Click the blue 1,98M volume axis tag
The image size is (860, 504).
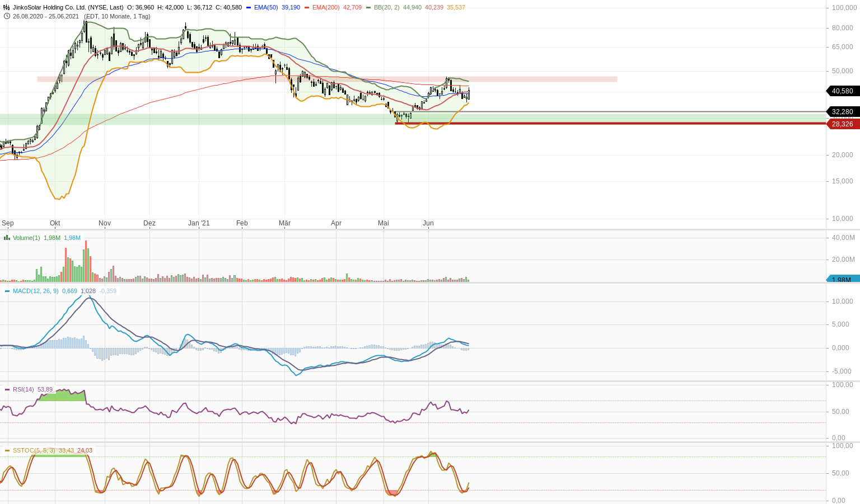click(843, 279)
